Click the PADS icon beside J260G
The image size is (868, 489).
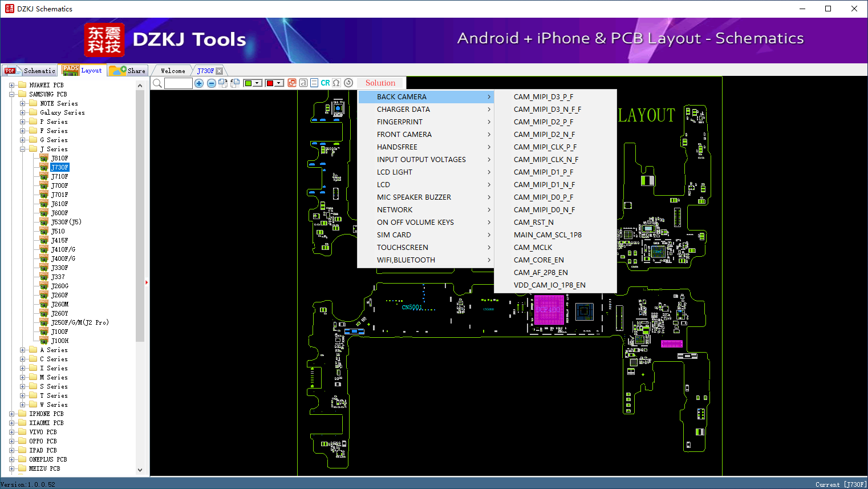coord(44,286)
